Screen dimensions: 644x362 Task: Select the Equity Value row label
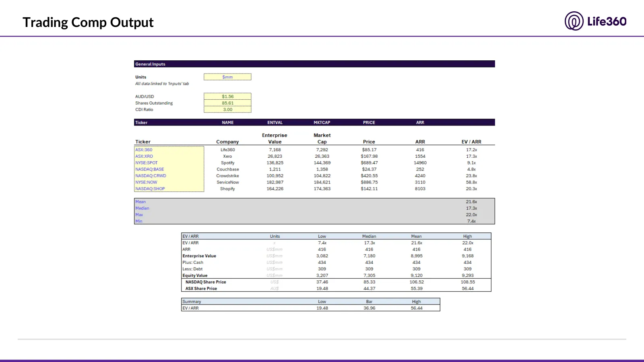point(195,276)
